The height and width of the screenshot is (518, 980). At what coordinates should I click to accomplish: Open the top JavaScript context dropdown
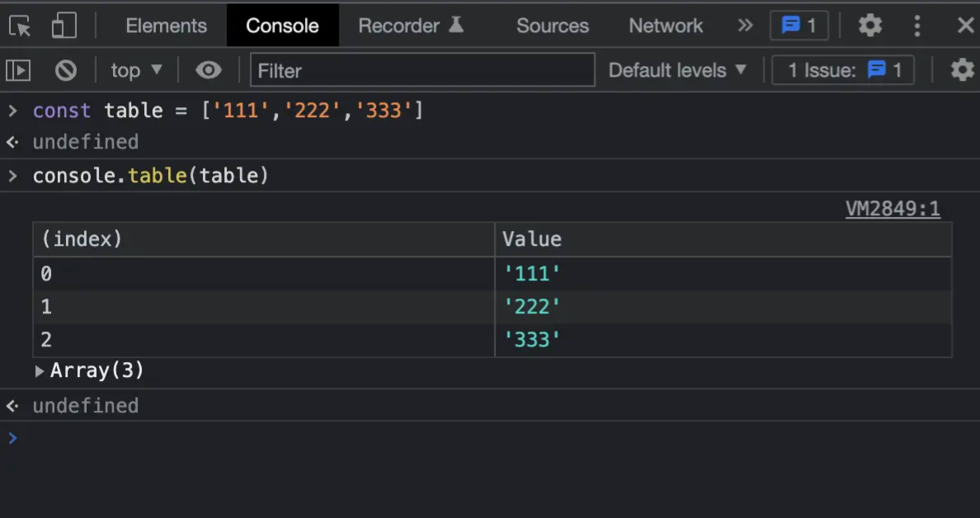point(136,70)
